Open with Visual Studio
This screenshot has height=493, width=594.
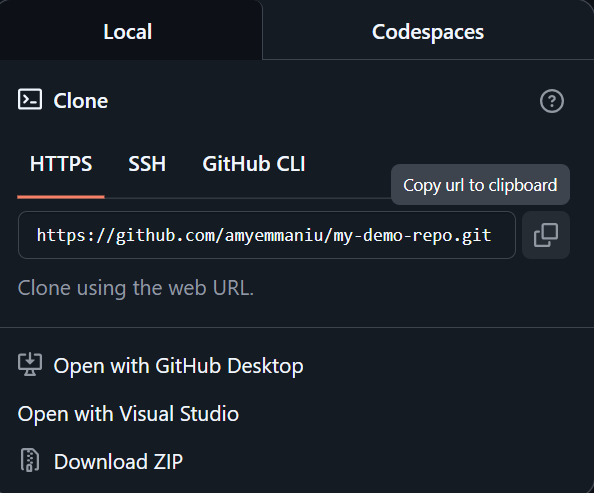tap(128, 413)
